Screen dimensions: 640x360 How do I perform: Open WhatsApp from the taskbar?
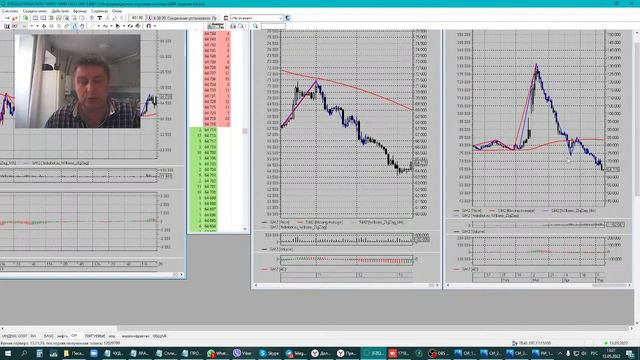pyautogui.click(x=217, y=353)
